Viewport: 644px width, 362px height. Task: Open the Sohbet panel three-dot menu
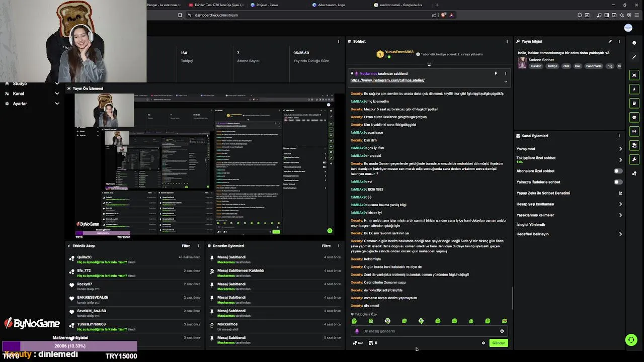(507, 41)
